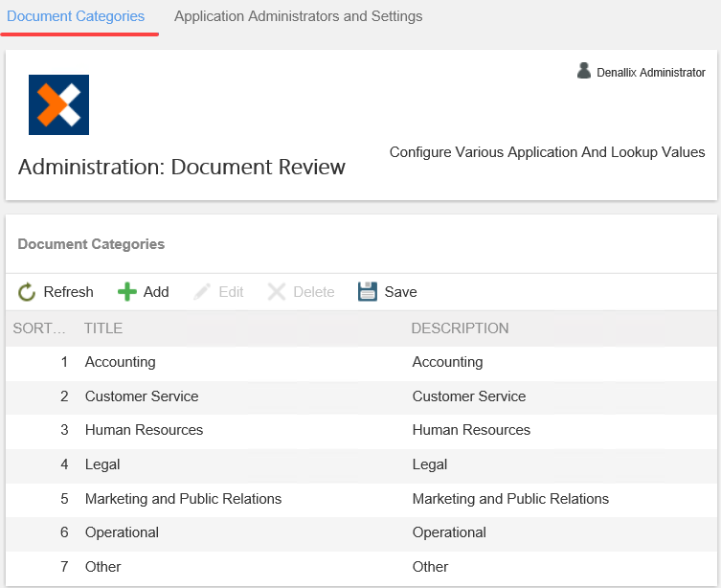Choose the Legal category row
This screenshot has height=588, width=721.
click(x=102, y=464)
